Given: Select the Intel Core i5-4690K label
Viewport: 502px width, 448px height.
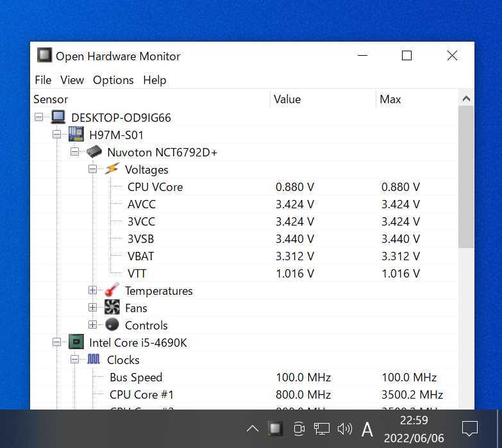Looking at the screenshot, I should [x=138, y=343].
